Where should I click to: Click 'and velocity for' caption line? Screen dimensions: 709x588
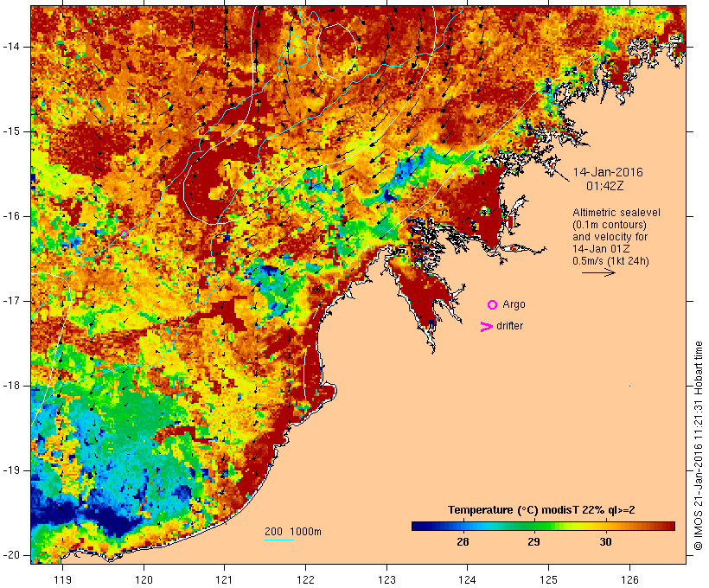(x=610, y=237)
